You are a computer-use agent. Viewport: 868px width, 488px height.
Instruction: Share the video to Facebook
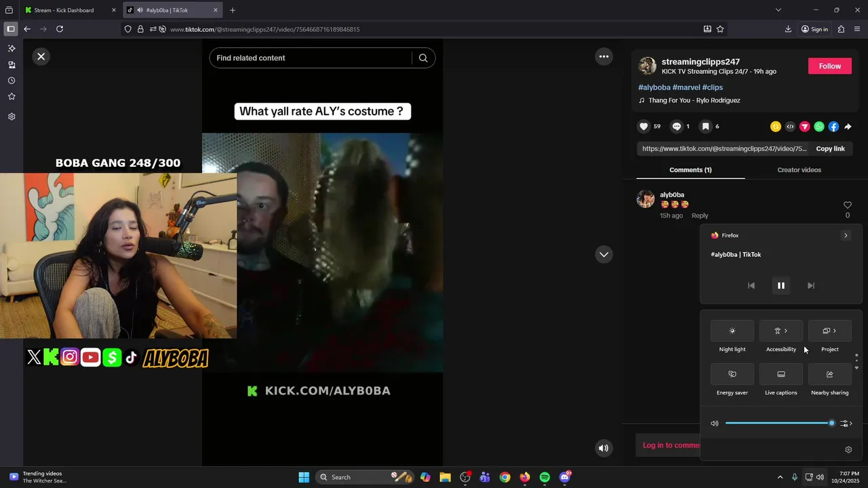[833, 127]
